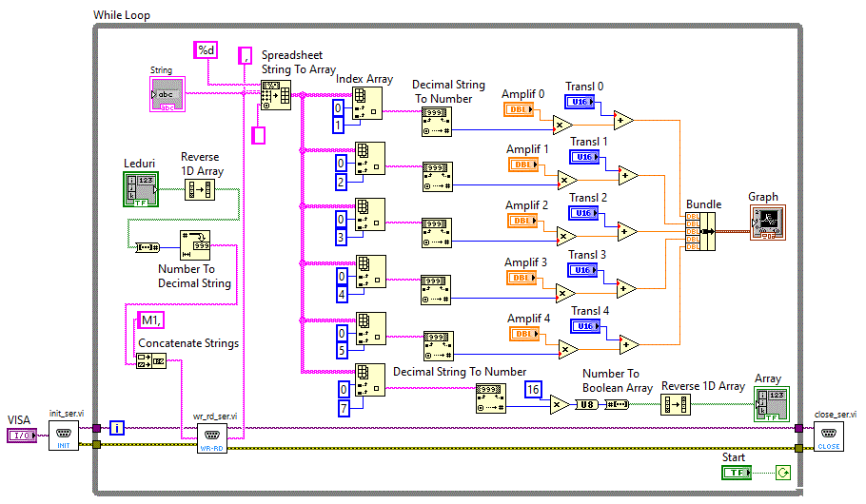
Task: Click the Reverse 1D Array node near Leduri
Action: [x=200, y=190]
